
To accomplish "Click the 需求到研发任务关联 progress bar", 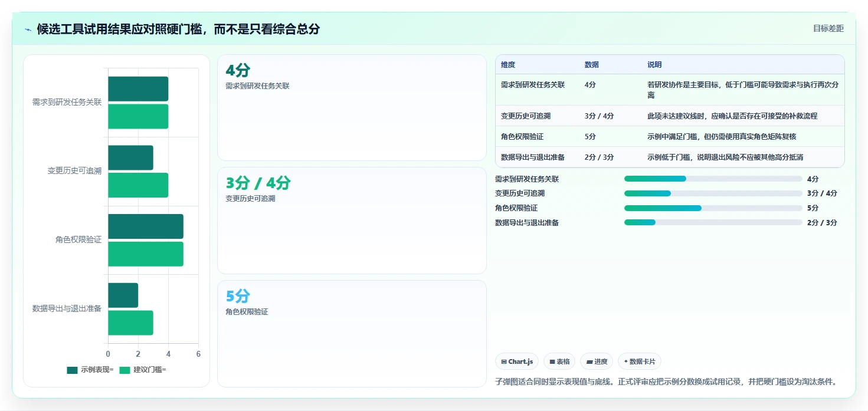I will [x=713, y=179].
